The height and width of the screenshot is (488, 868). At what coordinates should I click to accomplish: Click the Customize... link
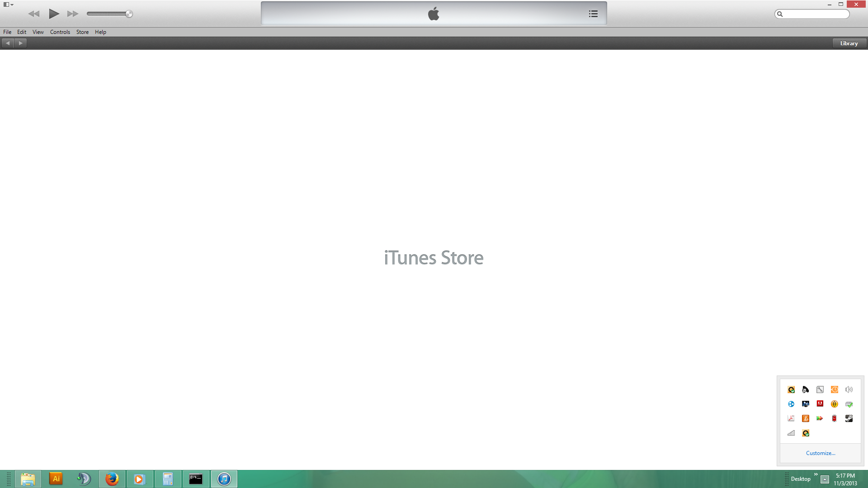click(x=820, y=453)
